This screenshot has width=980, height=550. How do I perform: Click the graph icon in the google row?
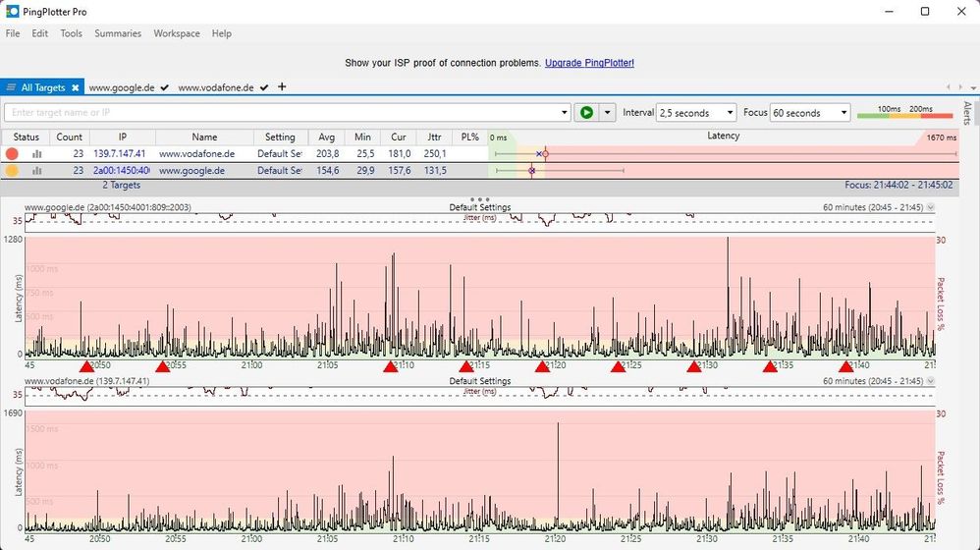(x=37, y=170)
